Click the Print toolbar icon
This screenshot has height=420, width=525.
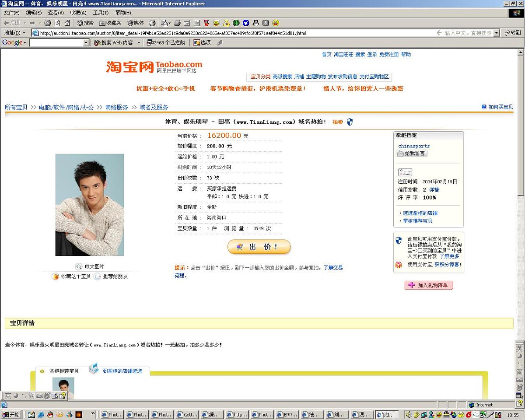tap(177, 23)
